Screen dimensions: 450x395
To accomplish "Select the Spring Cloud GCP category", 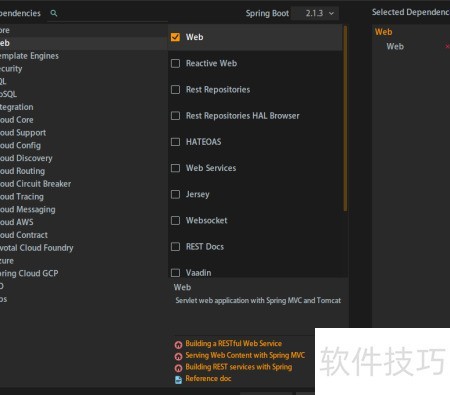I will coord(29,273).
